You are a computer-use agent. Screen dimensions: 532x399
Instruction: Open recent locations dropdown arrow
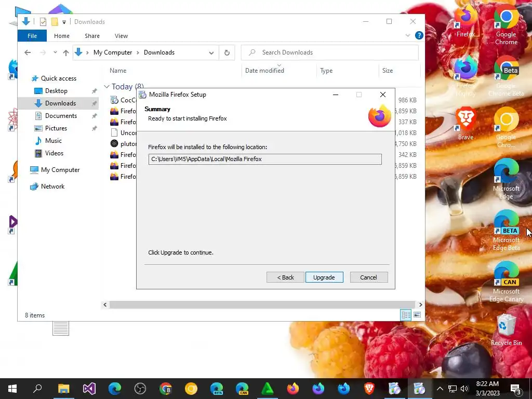[55, 52]
